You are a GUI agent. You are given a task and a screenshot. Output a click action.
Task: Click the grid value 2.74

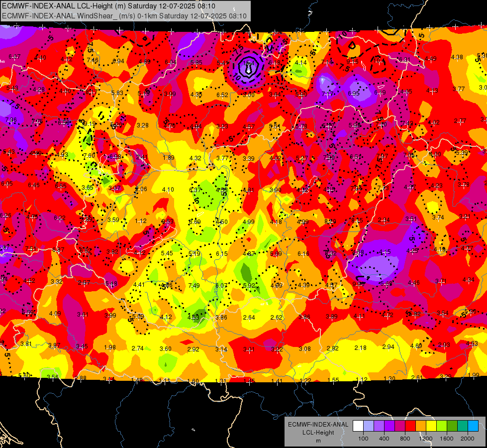(138, 348)
